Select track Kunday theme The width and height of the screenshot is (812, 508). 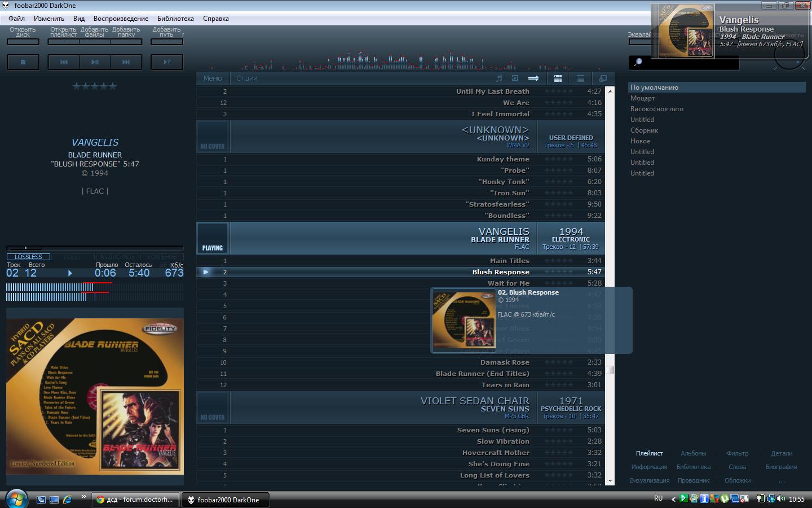coord(400,159)
